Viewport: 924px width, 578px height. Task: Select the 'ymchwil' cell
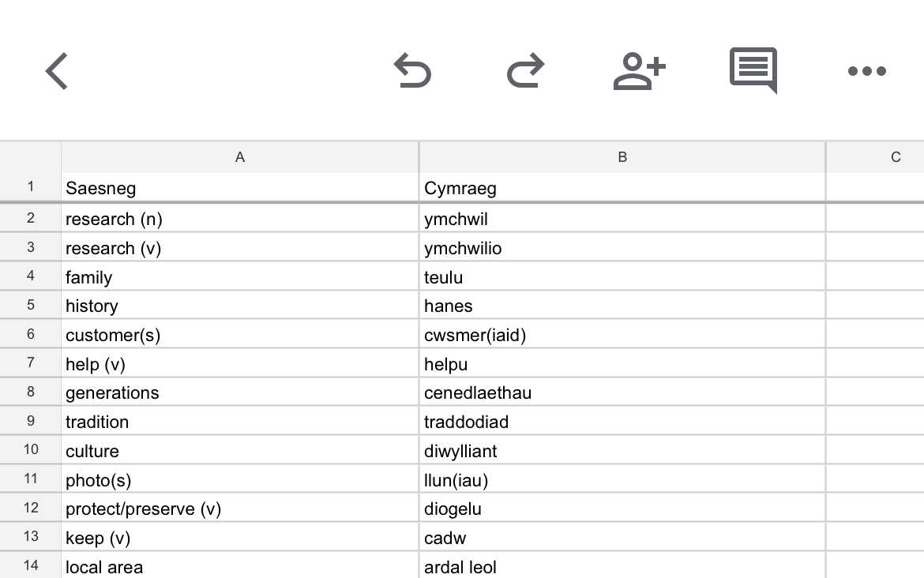622,218
